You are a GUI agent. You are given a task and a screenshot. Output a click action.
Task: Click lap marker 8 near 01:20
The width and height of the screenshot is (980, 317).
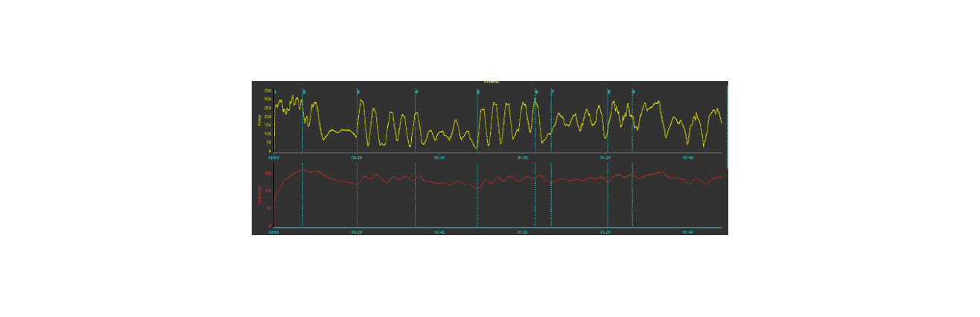click(x=608, y=92)
